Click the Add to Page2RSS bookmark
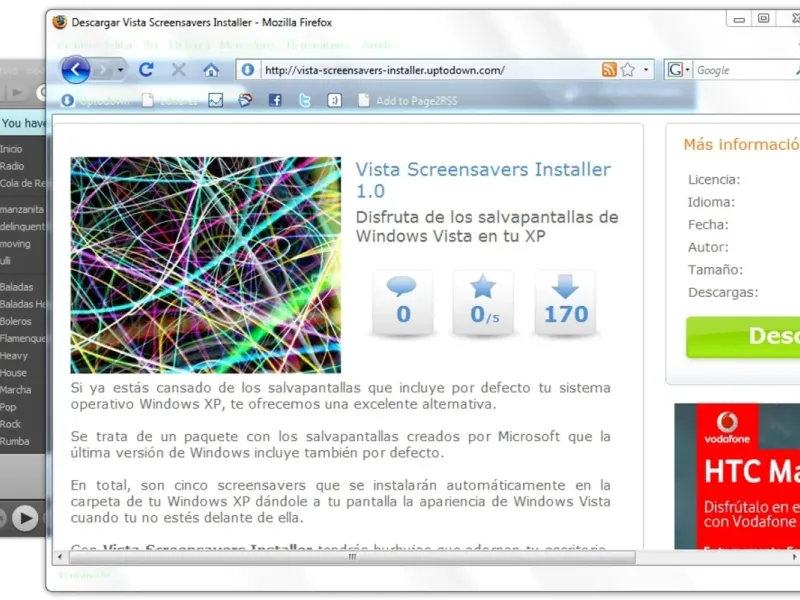This screenshot has height=600, width=800. point(408,101)
